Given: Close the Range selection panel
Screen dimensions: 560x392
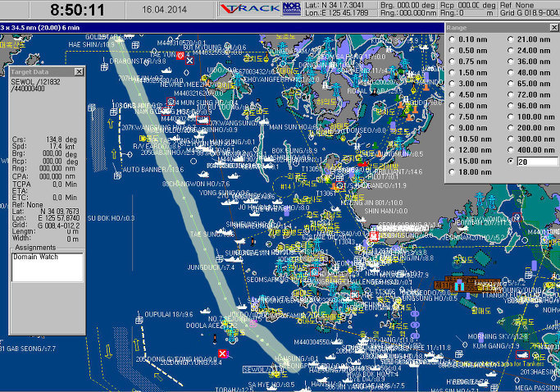Looking at the screenshot, I should tap(554, 28).
